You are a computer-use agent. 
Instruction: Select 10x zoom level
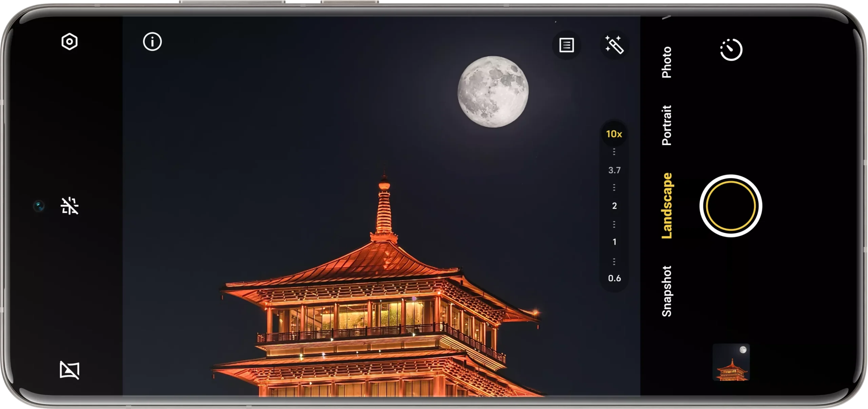[x=614, y=134]
